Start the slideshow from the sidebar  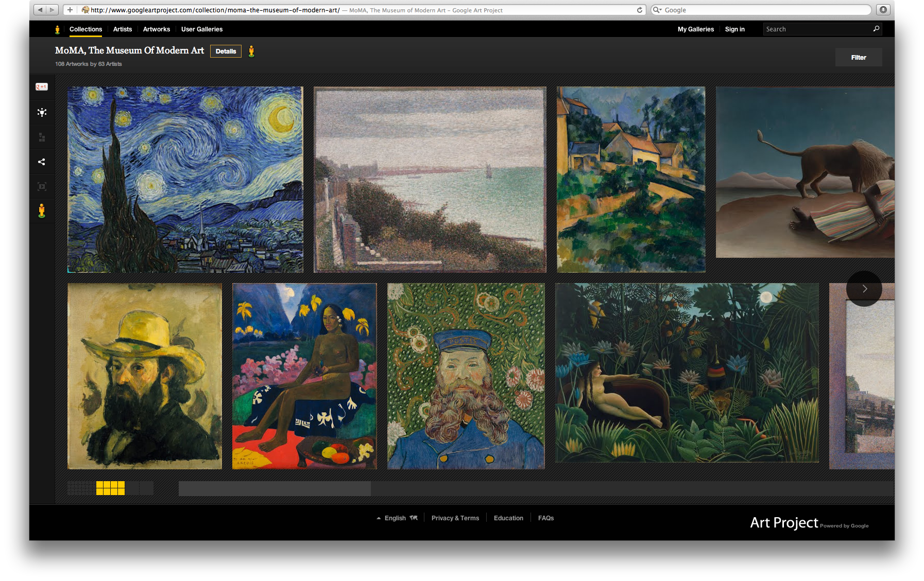coord(41,186)
